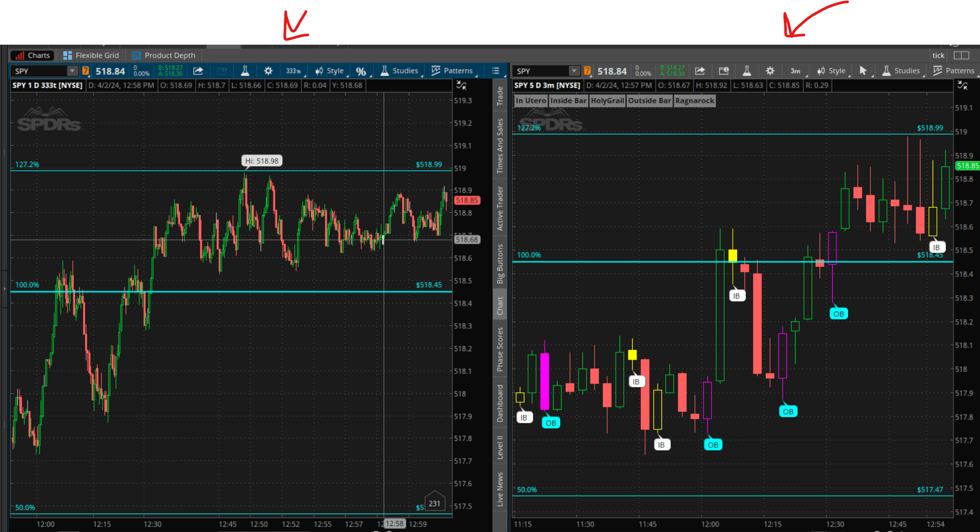
Task: Click the dimmed calendar icon in left chart toolbar
Action: [222, 71]
